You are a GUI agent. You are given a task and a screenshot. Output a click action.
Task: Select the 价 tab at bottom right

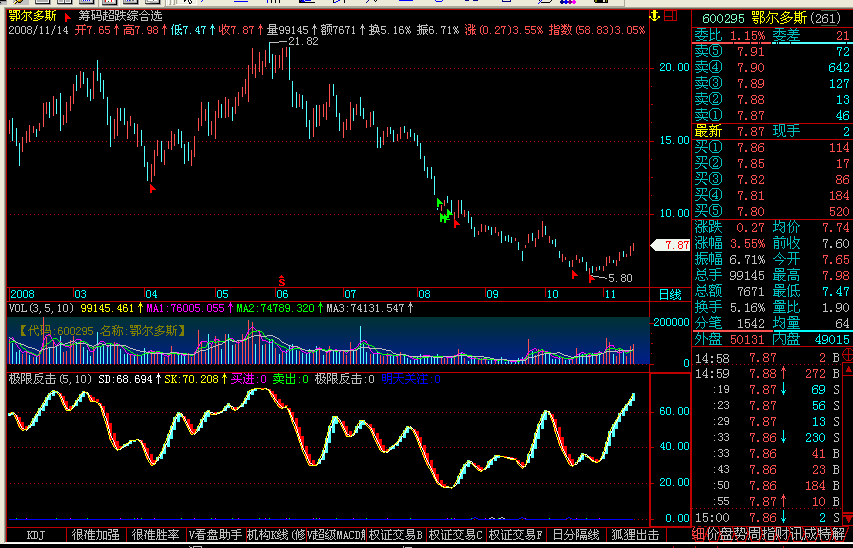tap(712, 533)
